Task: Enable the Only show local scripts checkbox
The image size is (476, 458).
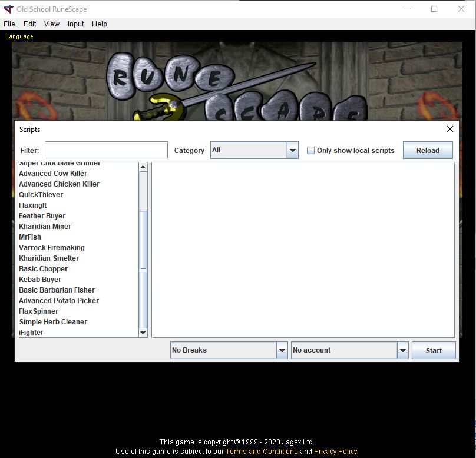Action: [x=310, y=150]
